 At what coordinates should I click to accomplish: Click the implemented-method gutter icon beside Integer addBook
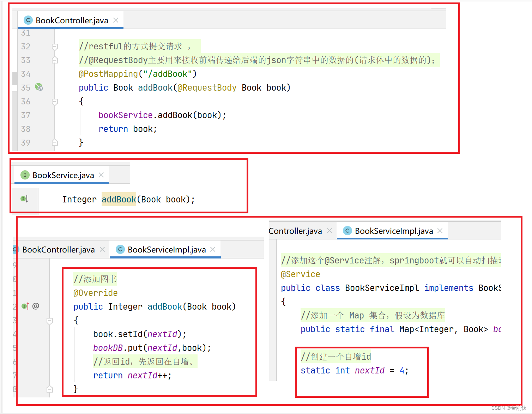(24, 199)
